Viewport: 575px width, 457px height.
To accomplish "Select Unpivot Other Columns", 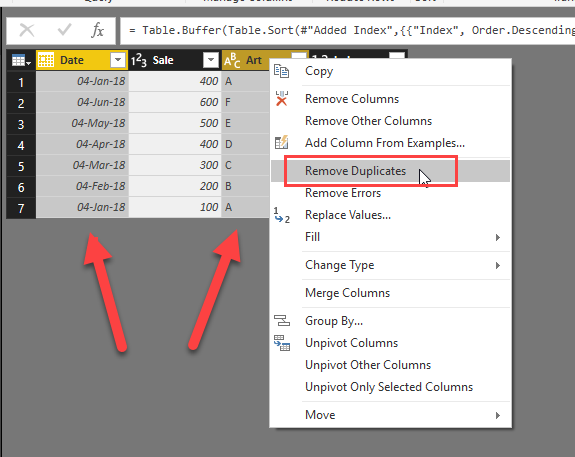I will click(x=390, y=365).
